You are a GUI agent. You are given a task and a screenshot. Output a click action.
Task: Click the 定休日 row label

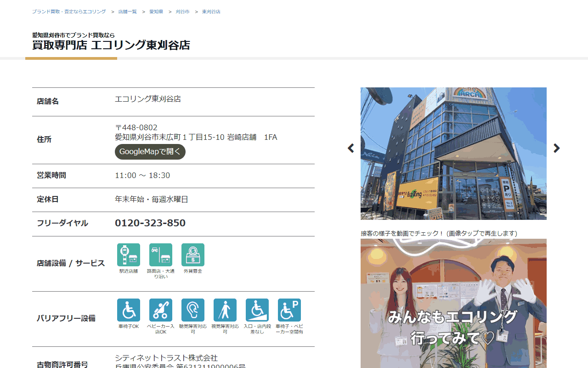click(x=48, y=199)
